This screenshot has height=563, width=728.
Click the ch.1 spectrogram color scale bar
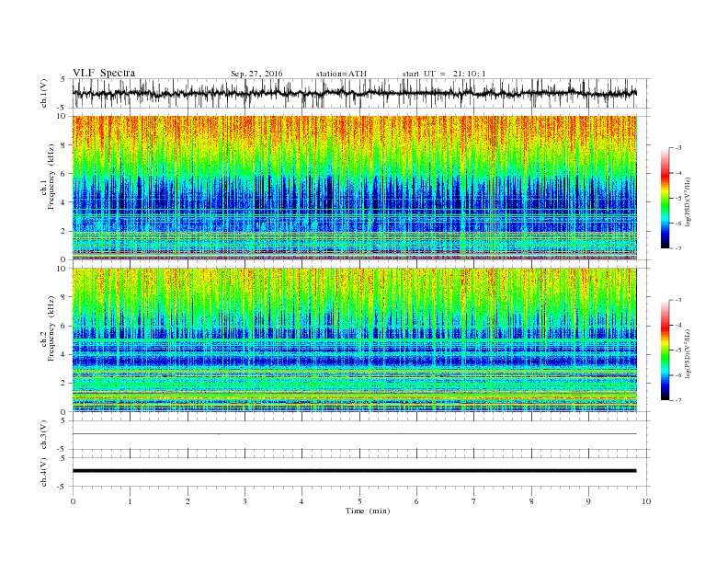tap(665, 199)
